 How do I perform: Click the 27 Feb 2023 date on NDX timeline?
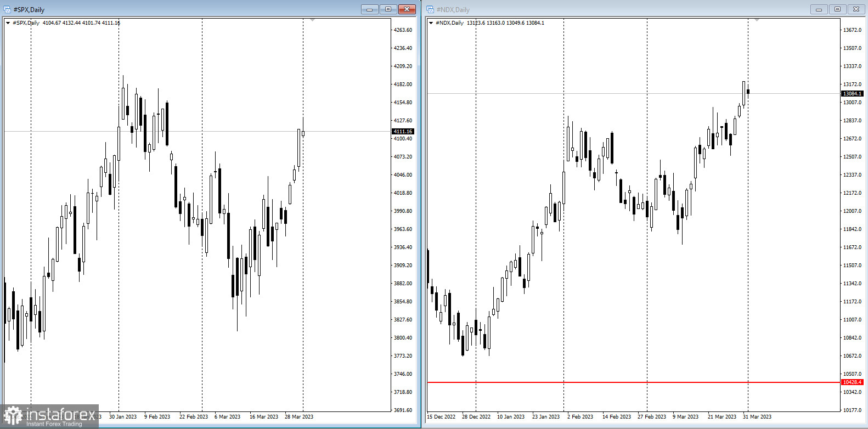click(x=652, y=417)
